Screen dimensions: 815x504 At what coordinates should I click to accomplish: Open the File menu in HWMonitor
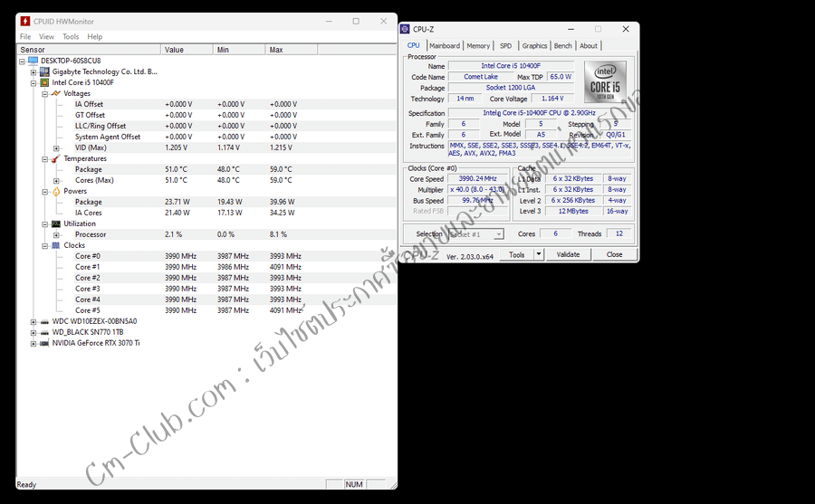coord(25,36)
